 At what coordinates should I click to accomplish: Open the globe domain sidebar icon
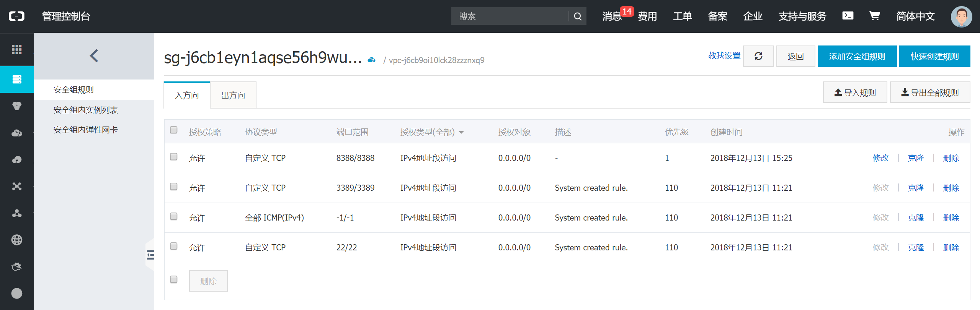pos(16,240)
